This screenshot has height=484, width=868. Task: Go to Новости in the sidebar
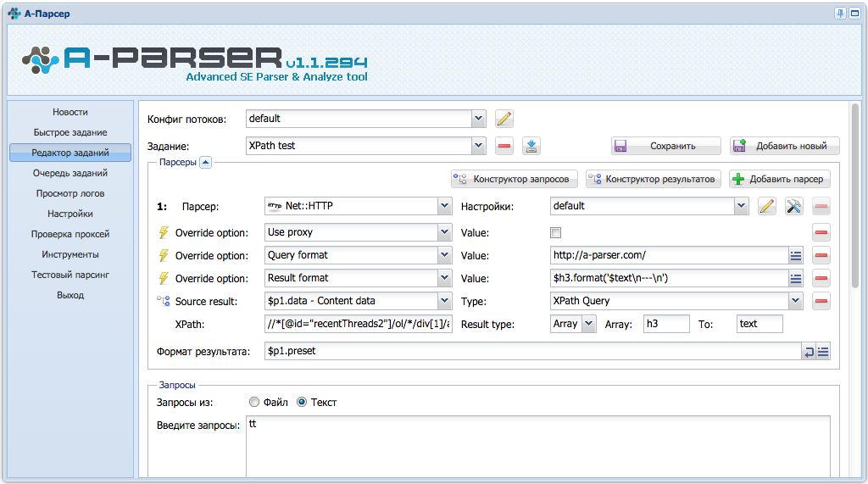pos(70,112)
